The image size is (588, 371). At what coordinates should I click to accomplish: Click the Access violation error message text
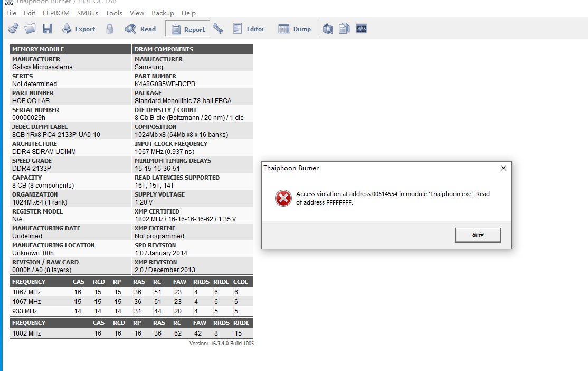pyautogui.click(x=393, y=198)
